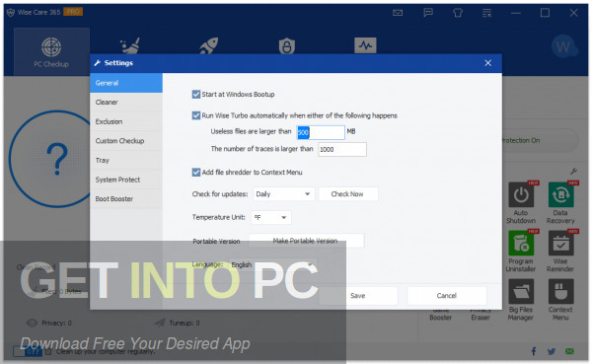Click the Facebook icon in footer
Screen dimensions: 592x364
[534, 351]
